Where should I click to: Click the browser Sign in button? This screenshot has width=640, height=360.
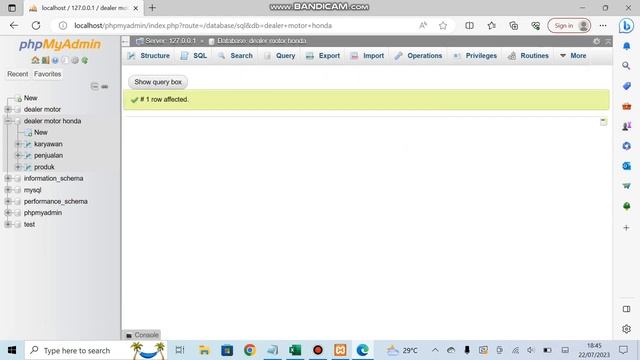tap(569, 25)
